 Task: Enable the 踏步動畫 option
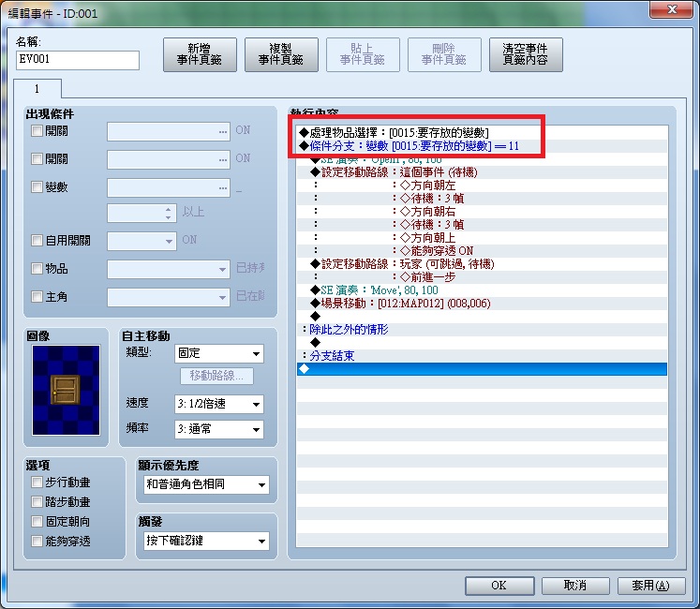tap(37, 502)
